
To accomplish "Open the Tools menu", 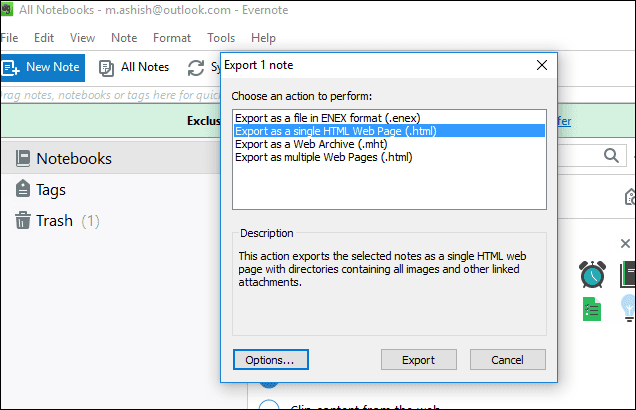I will (221, 38).
